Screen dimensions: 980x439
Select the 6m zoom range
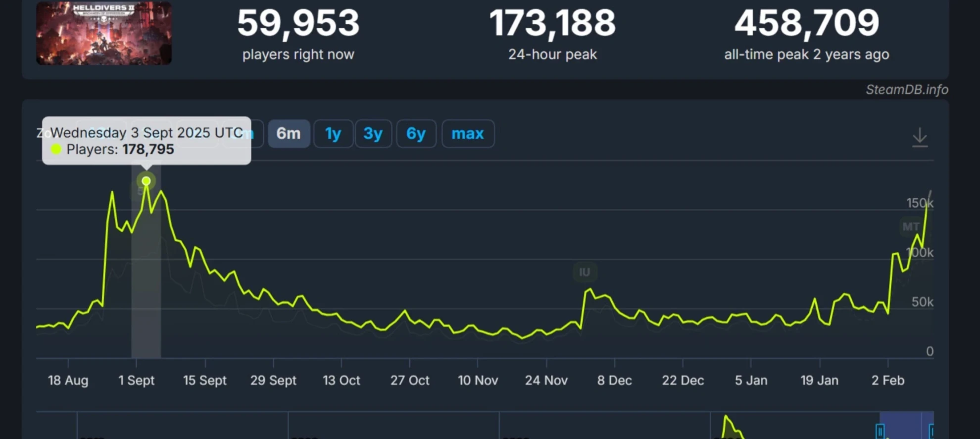289,134
